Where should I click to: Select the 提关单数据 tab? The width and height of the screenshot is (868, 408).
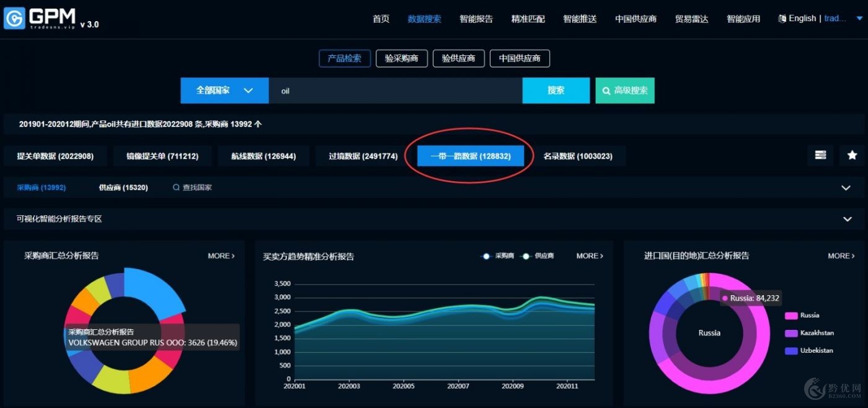coord(55,156)
